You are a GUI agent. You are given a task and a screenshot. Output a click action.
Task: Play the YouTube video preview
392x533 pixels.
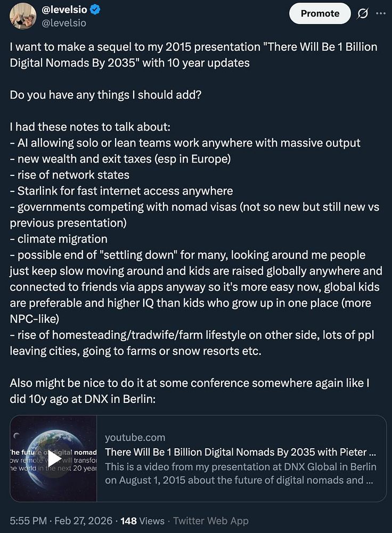pyautogui.click(x=53, y=459)
